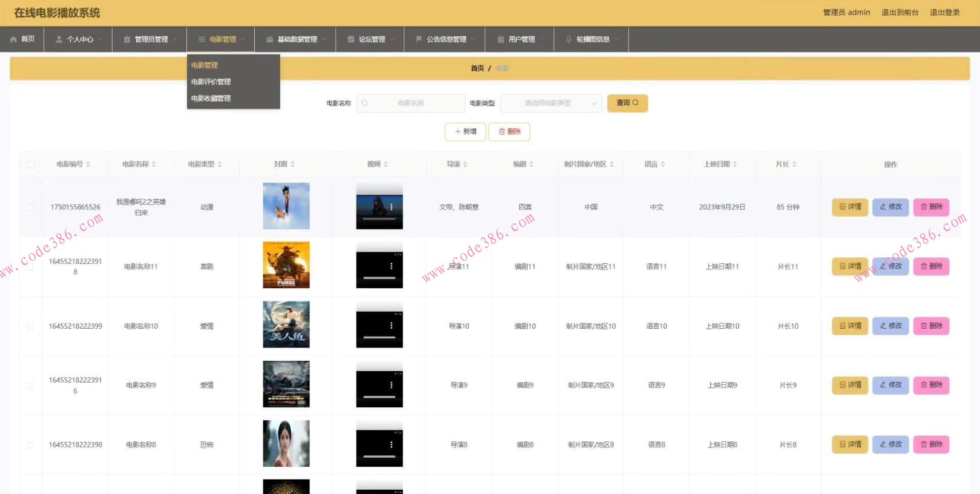Select 电影评价管理 from the submenu

(x=211, y=82)
